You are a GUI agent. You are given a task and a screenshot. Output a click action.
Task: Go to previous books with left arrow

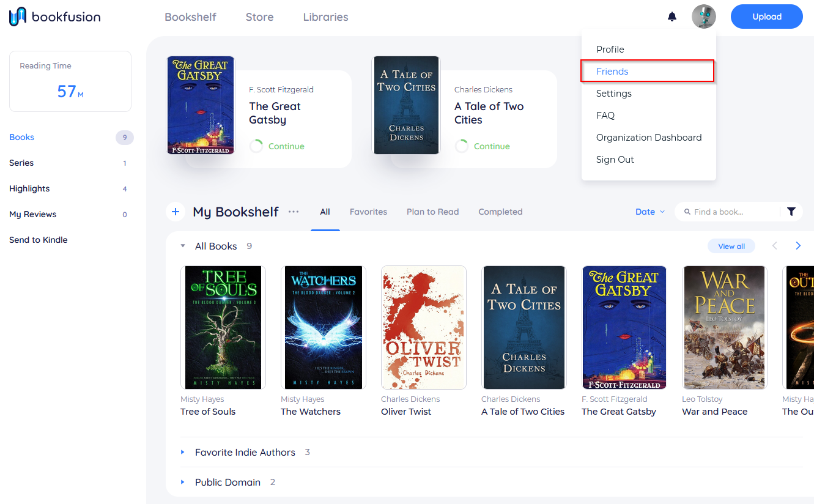pos(775,246)
